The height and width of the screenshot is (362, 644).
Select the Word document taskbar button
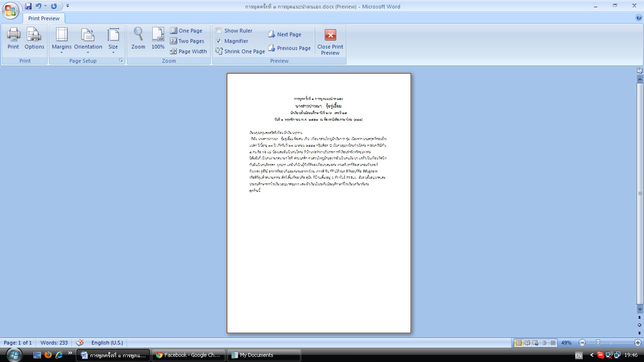click(x=114, y=355)
